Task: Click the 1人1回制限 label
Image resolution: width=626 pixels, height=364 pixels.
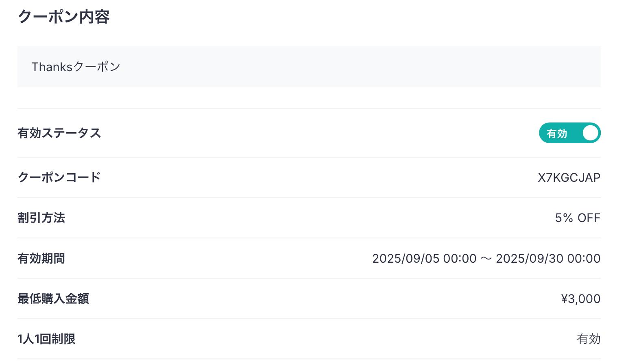Action: pyautogui.click(x=46, y=339)
